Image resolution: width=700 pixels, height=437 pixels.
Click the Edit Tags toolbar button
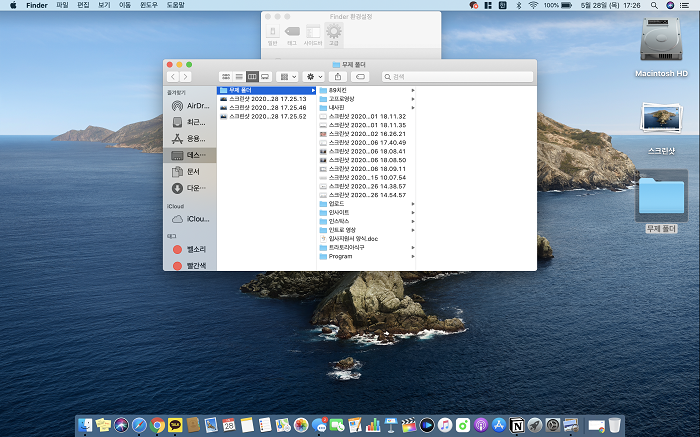point(360,77)
